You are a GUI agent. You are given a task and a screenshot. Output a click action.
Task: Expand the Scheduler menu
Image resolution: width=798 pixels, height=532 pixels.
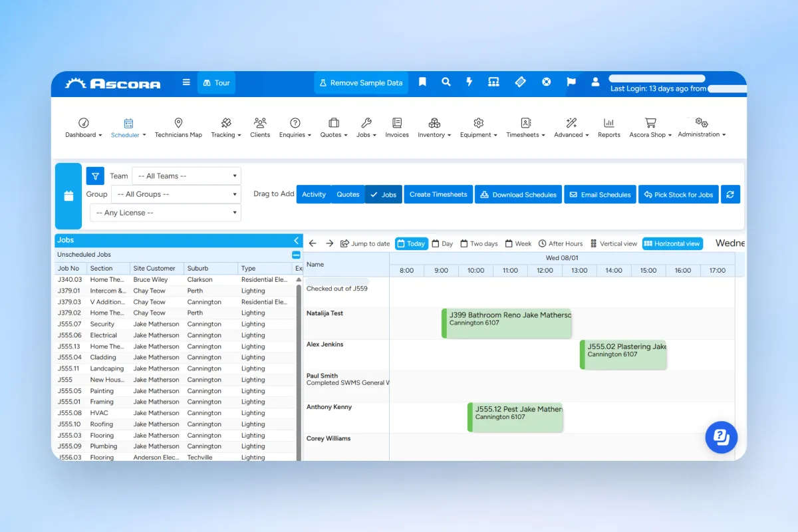coord(128,128)
